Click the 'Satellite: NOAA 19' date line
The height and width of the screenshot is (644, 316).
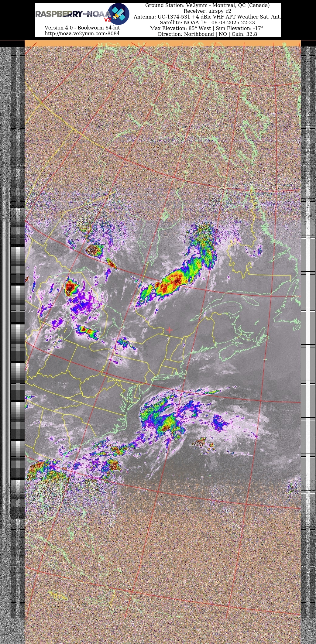(207, 22)
